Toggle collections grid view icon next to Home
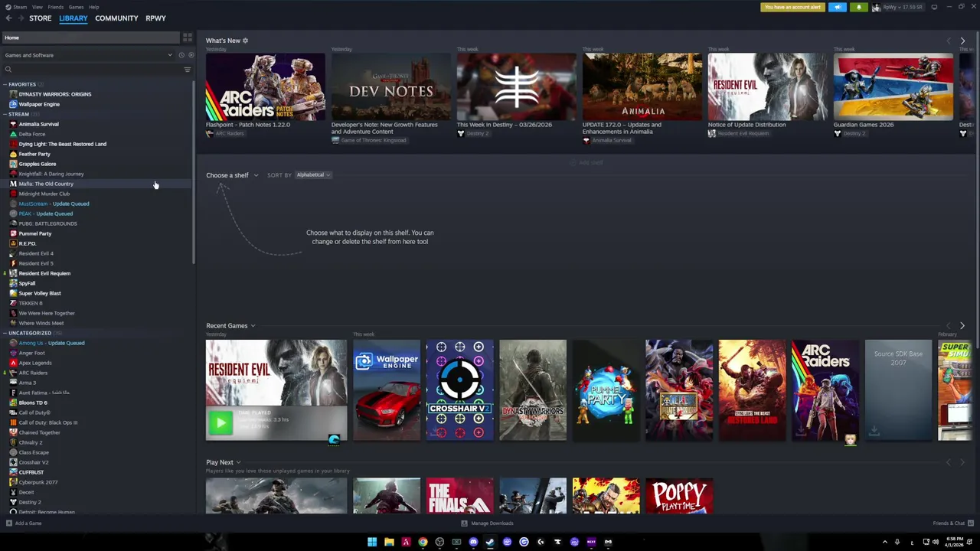Image resolution: width=980 pixels, height=551 pixels. tap(188, 37)
